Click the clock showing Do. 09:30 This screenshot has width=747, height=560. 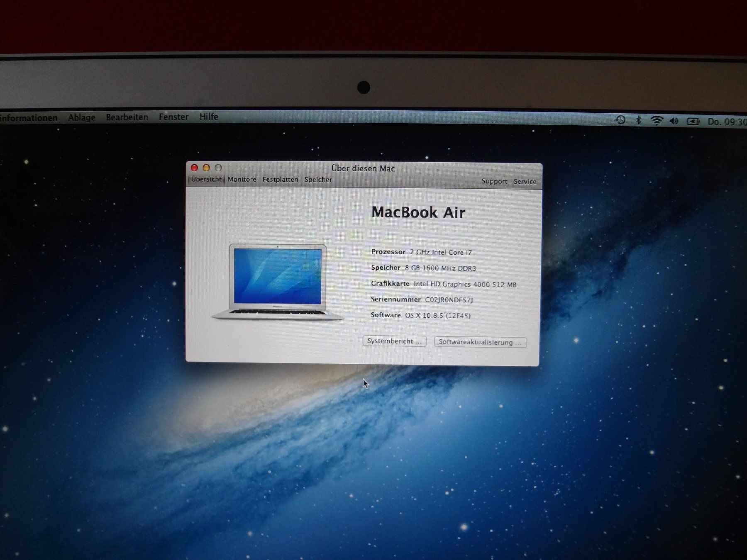coord(727,122)
